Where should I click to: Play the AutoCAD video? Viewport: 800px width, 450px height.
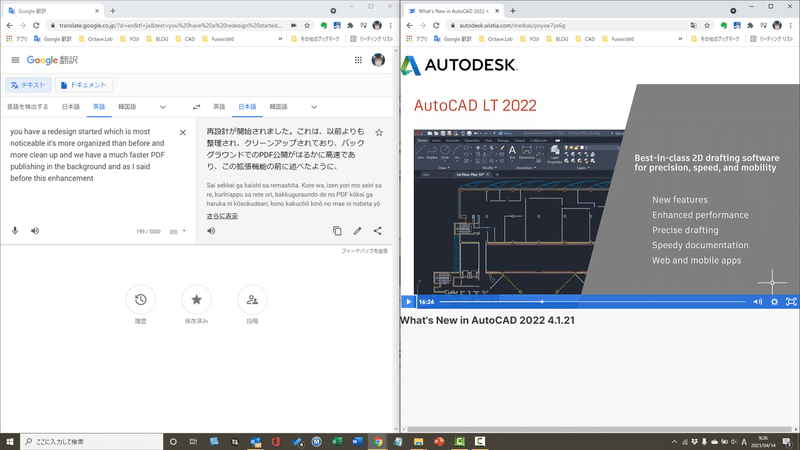point(409,302)
